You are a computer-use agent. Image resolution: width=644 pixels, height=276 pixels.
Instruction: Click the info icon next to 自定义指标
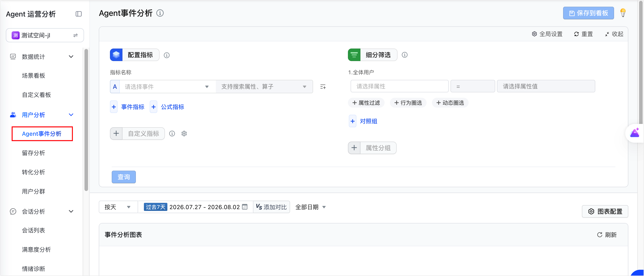tap(172, 134)
